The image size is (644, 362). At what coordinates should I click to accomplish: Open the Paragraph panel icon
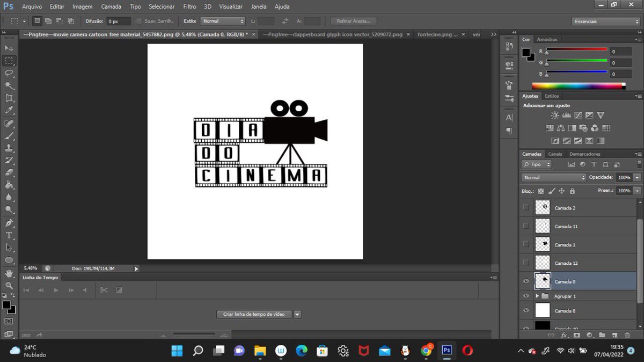509,131
